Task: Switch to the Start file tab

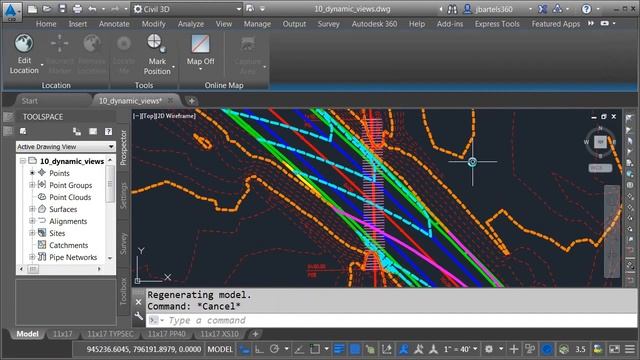Action: click(29, 101)
